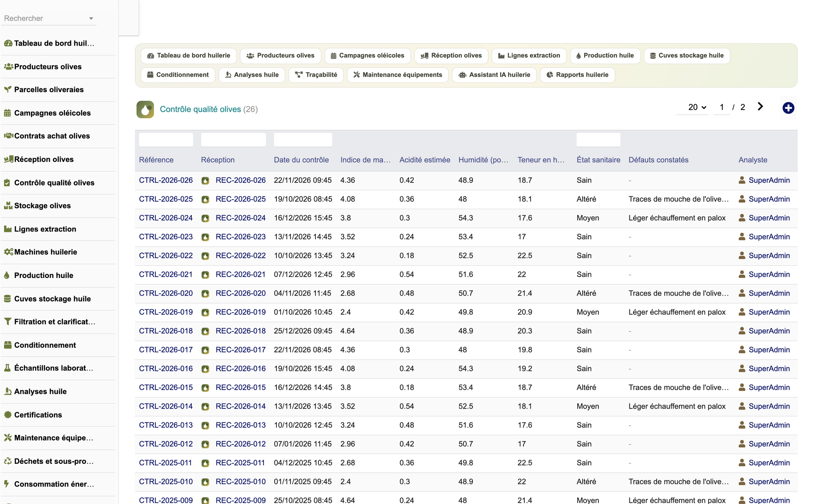This screenshot has height=504, width=815.
Task: Open the Cuves stockage huile tab
Action: (687, 56)
